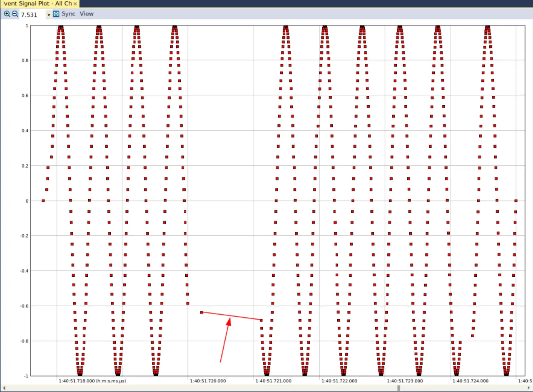Click the zoom value field showing 7.531

[32, 15]
